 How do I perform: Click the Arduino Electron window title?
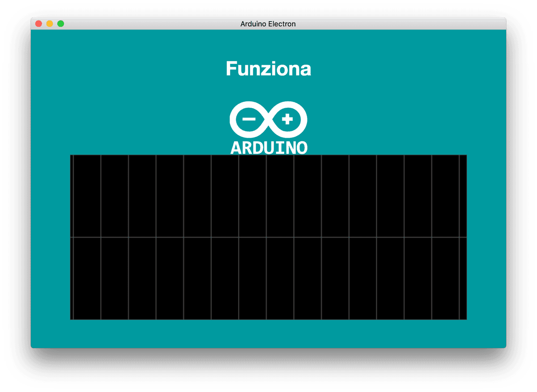pos(268,24)
